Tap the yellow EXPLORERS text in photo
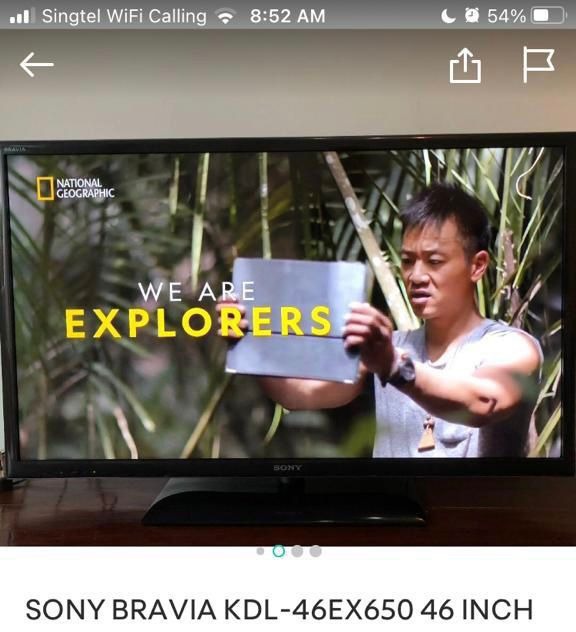Image resolution: width=576 pixels, height=632 pixels. [x=198, y=322]
